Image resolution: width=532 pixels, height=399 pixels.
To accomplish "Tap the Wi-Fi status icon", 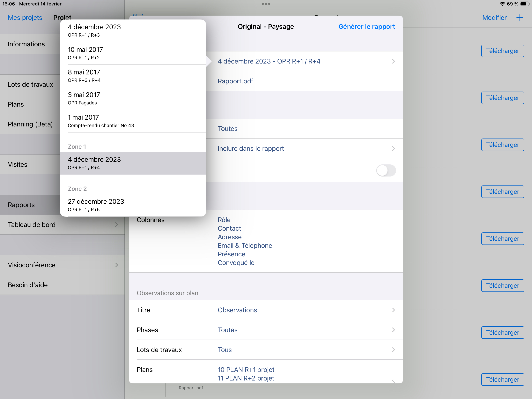I will [502, 4].
